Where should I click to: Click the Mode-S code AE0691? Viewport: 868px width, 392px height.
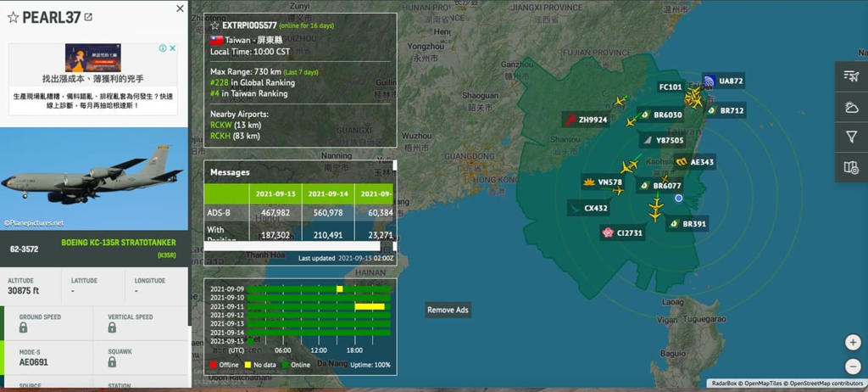[x=33, y=362]
